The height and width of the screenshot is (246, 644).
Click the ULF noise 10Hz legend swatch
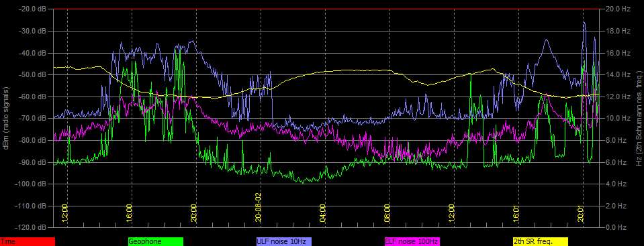coord(284,242)
